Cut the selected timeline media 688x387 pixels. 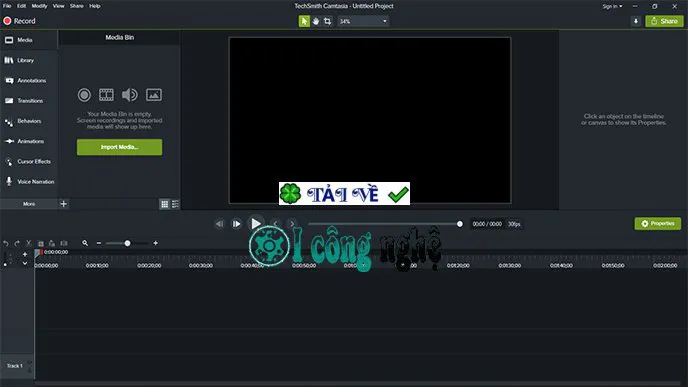[29, 243]
